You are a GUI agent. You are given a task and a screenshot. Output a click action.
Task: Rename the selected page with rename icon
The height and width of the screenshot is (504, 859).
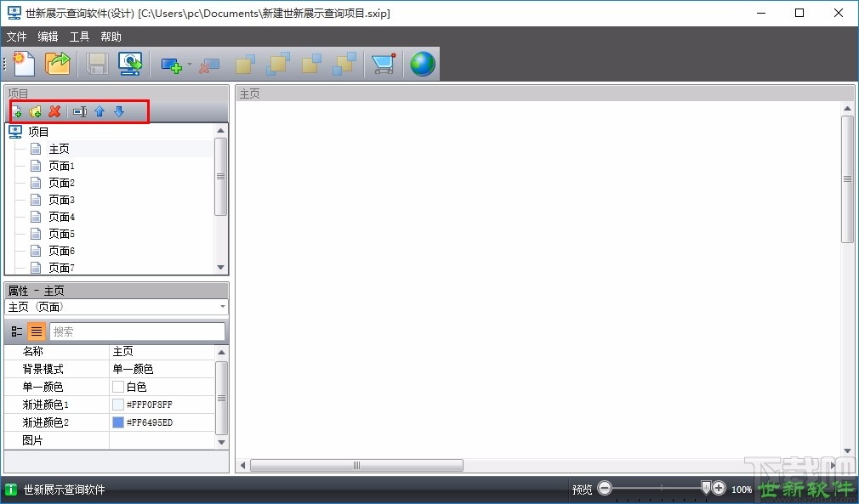(x=80, y=111)
